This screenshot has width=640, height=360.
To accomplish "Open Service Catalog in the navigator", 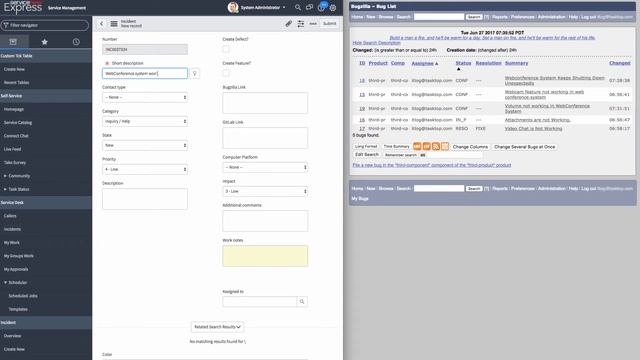I will pos(18,122).
